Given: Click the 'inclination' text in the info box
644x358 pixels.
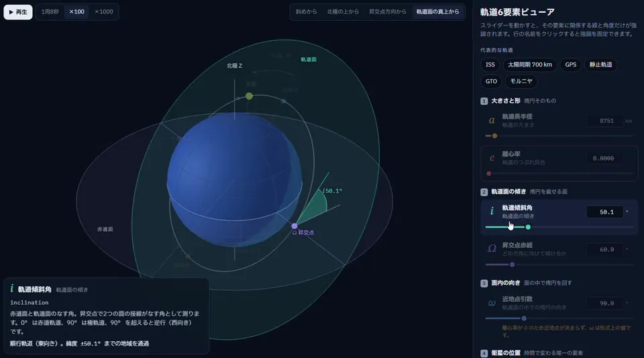Looking at the screenshot, I should pos(29,302).
